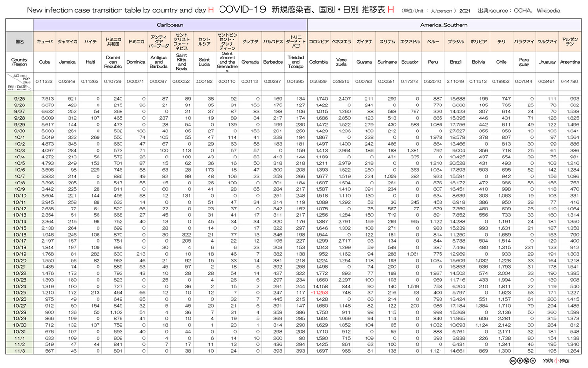
Task: Click the Japanese アルゼンチン header cell
Action: [x=569, y=42]
